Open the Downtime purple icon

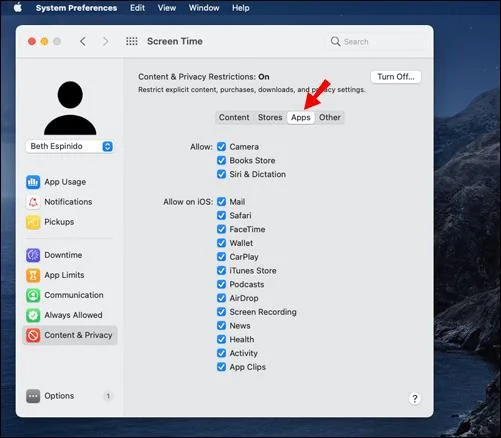[33, 255]
